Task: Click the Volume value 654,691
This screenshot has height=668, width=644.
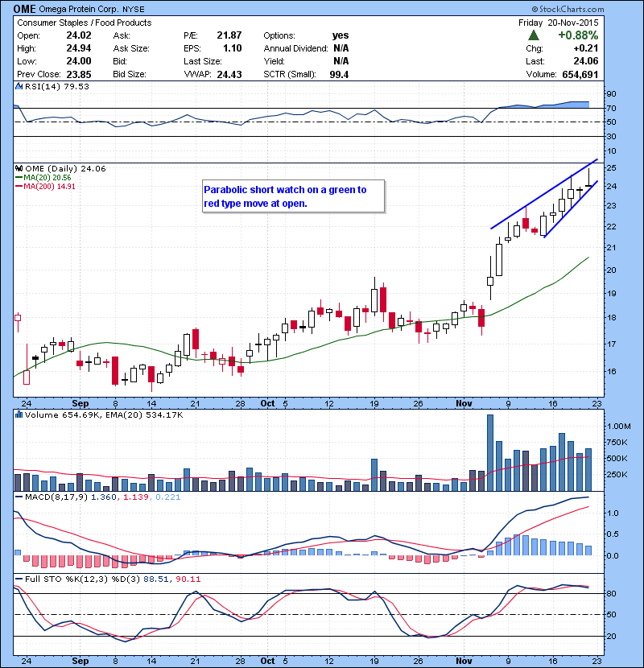Action: 580,75
